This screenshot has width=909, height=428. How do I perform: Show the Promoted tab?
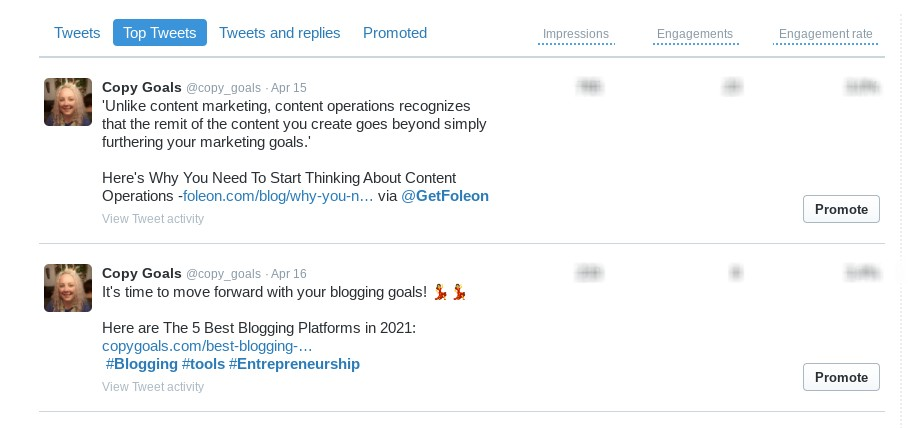(395, 33)
